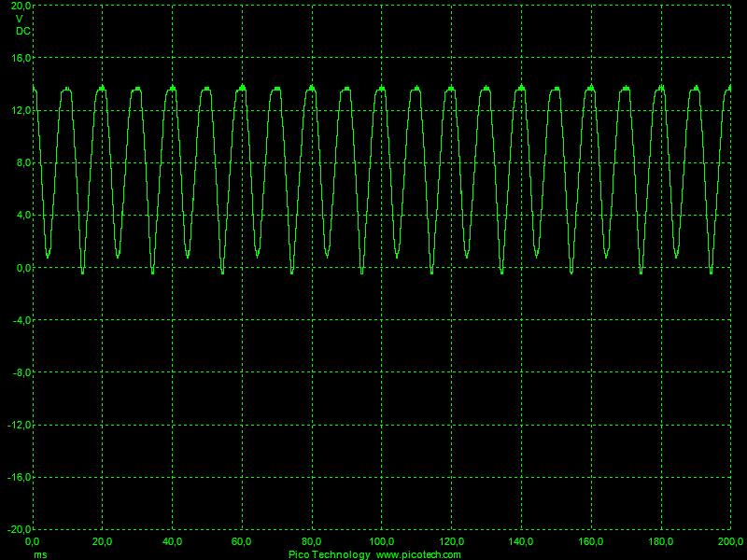This screenshot has height=560, width=747.
Task: Click the -8.0 volt axis marking
Action: [x=20, y=371]
